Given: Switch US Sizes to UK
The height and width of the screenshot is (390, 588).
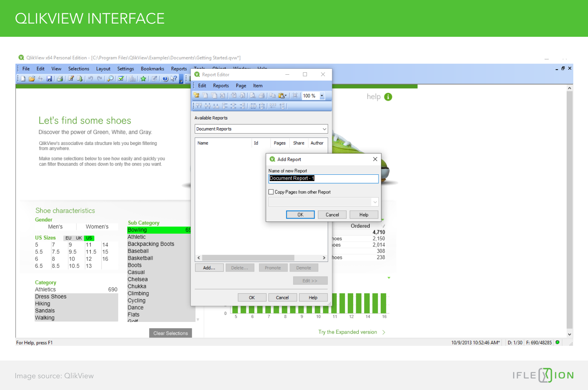Looking at the screenshot, I should click(79, 238).
